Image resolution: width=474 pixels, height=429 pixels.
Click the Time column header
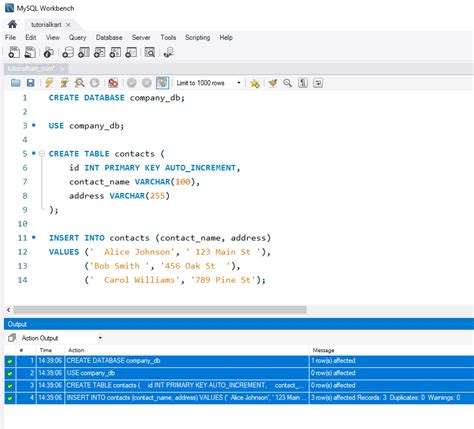46,350
